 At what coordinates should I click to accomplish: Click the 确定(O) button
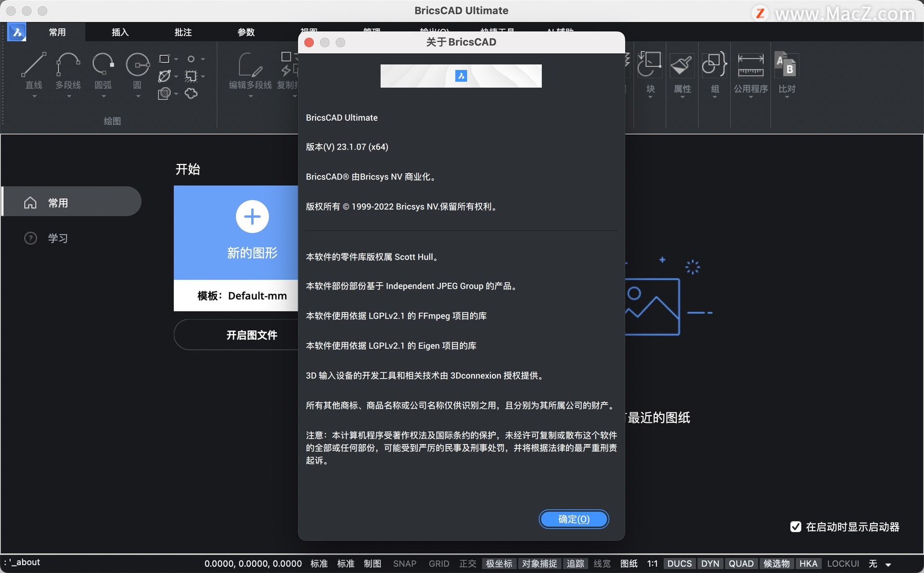(x=574, y=519)
